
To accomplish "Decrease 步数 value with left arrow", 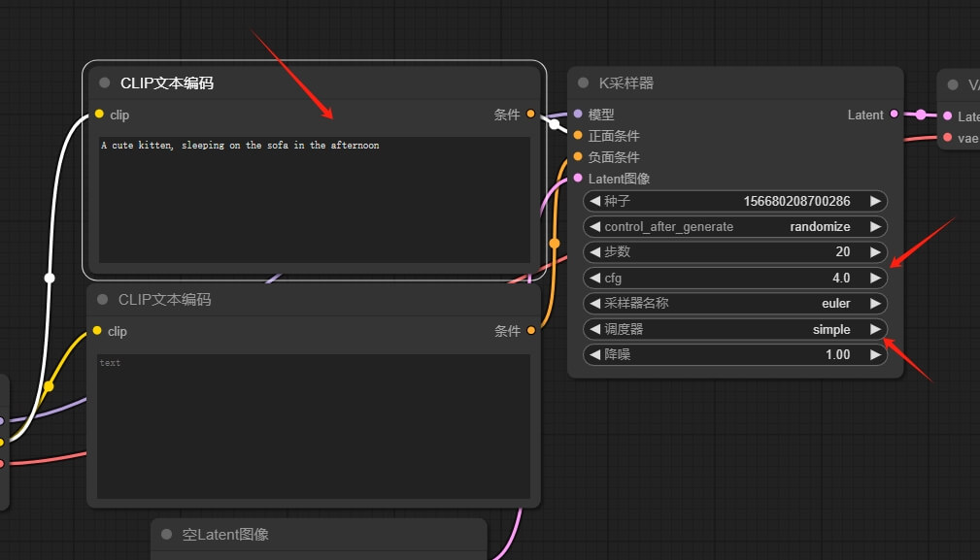I will (x=594, y=252).
